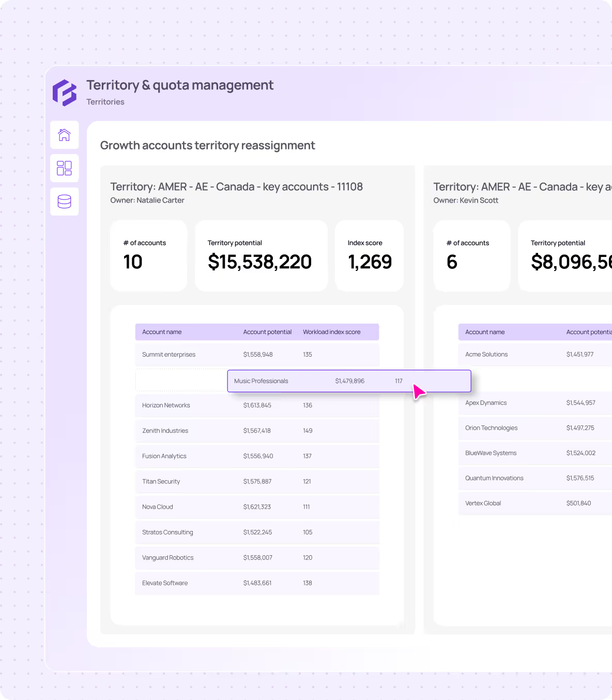Select the Summit enterprises row
The height and width of the screenshot is (700, 612).
257,355
